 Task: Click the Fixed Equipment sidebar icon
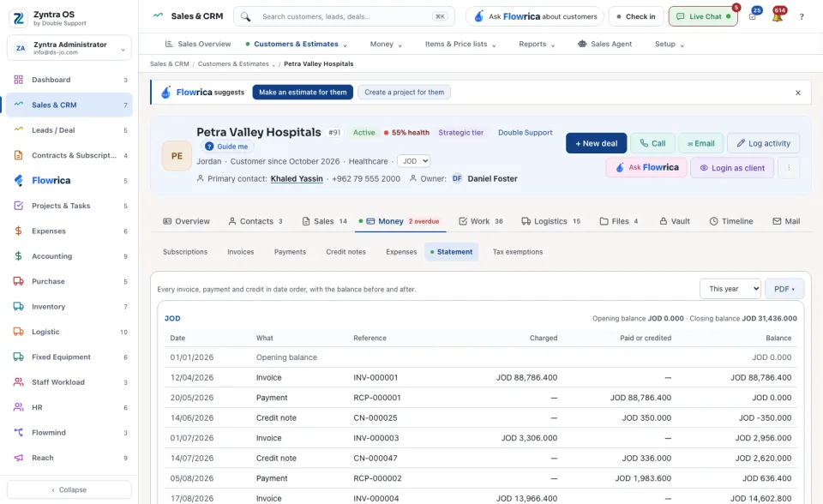click(x=18, y=357)
